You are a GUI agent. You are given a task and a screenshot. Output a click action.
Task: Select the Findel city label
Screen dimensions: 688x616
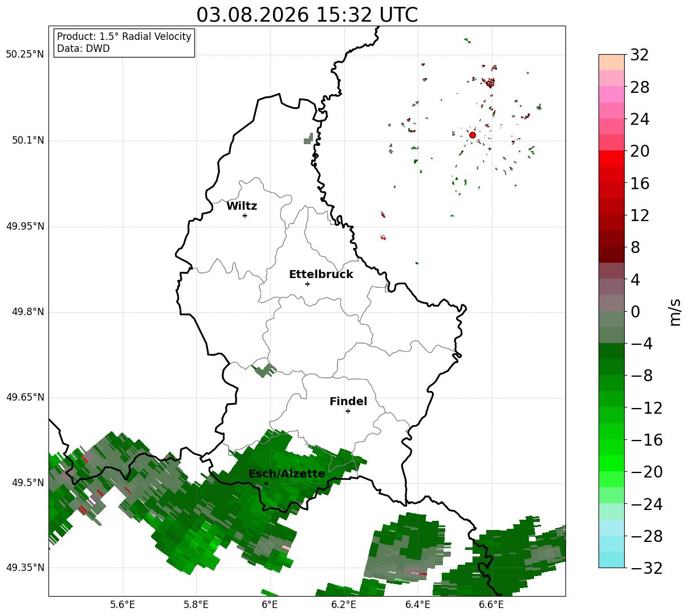[x=348, y=402]
